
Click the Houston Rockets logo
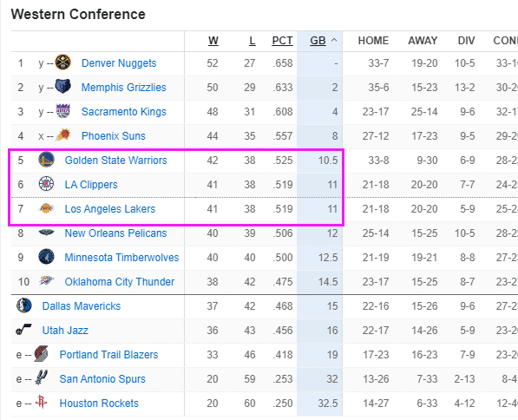[x=42, y=402]
